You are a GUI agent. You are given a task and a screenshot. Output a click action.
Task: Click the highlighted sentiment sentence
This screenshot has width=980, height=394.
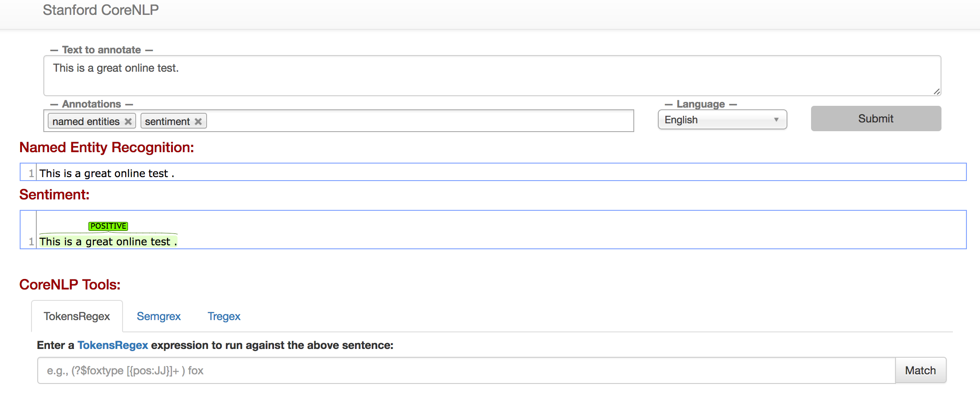coord(108,241)
